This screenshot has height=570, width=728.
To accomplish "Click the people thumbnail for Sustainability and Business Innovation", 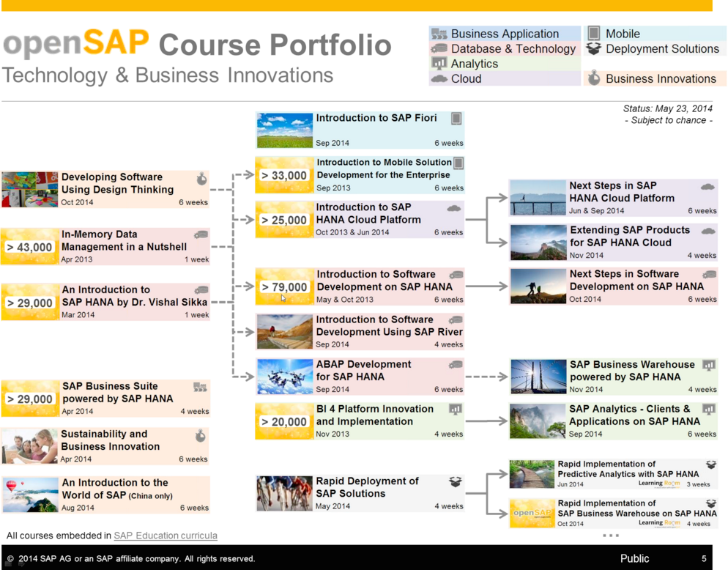I will (x=30, y=446).
